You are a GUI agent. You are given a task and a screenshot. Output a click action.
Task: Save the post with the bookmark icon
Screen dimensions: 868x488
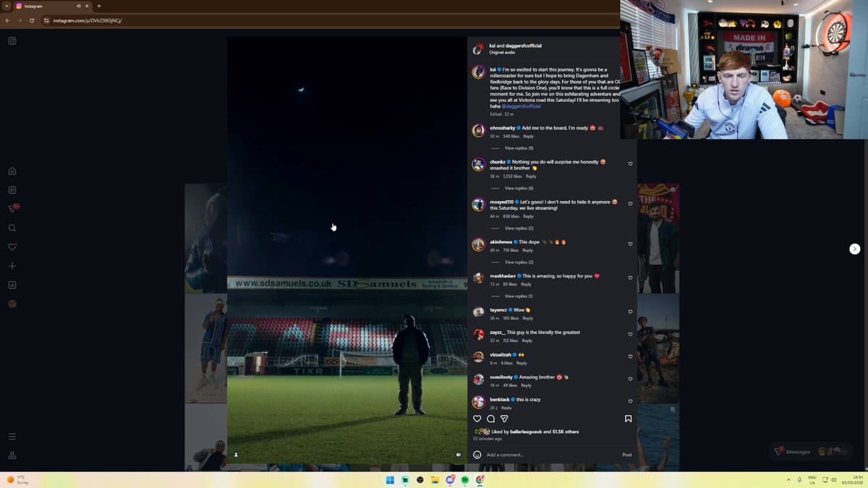(x=628, y=419)
